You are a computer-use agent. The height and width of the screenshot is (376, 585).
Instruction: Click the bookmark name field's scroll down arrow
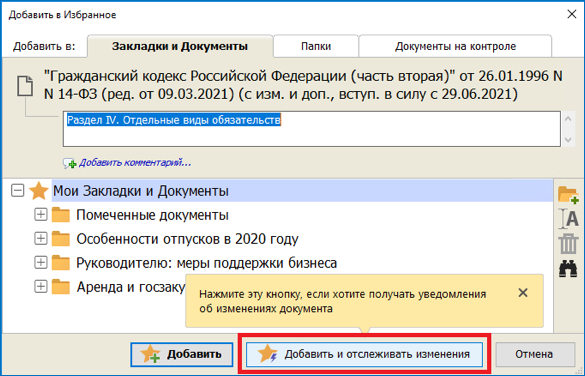point(568,140)
